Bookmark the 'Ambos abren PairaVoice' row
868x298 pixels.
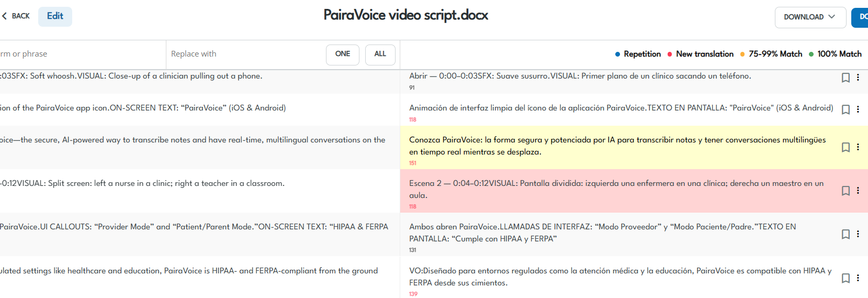click(x=846, y=234)
